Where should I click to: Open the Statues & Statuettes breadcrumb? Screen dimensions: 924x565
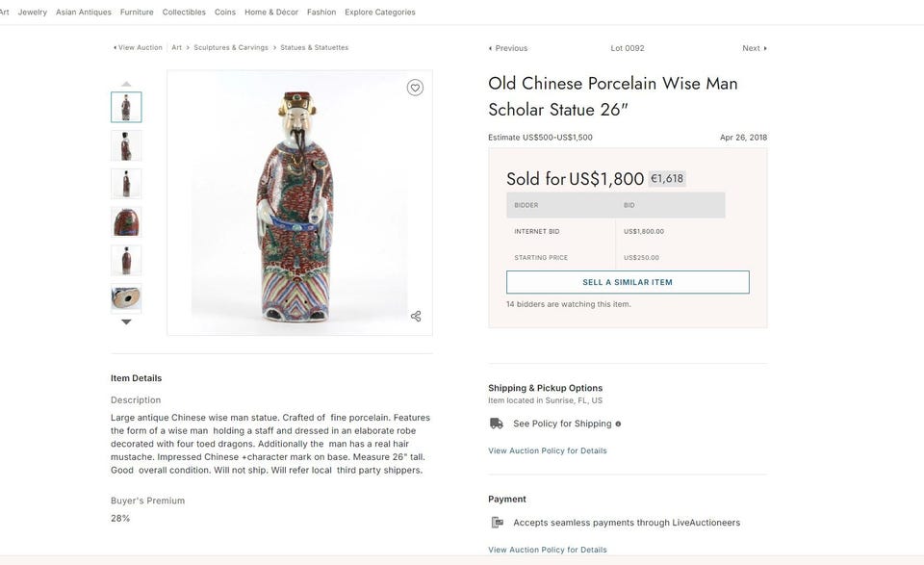tap(315, 47)
